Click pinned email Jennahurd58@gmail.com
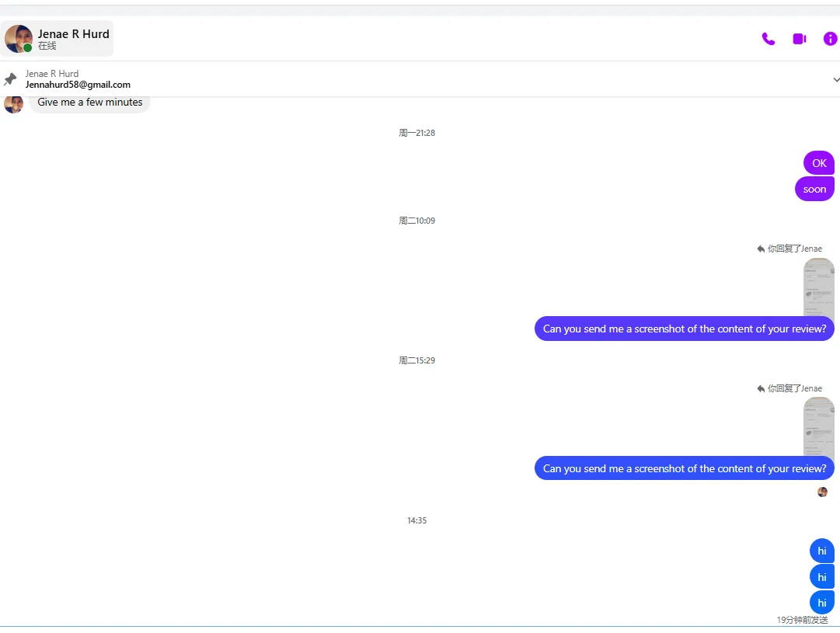 point(78,85)
